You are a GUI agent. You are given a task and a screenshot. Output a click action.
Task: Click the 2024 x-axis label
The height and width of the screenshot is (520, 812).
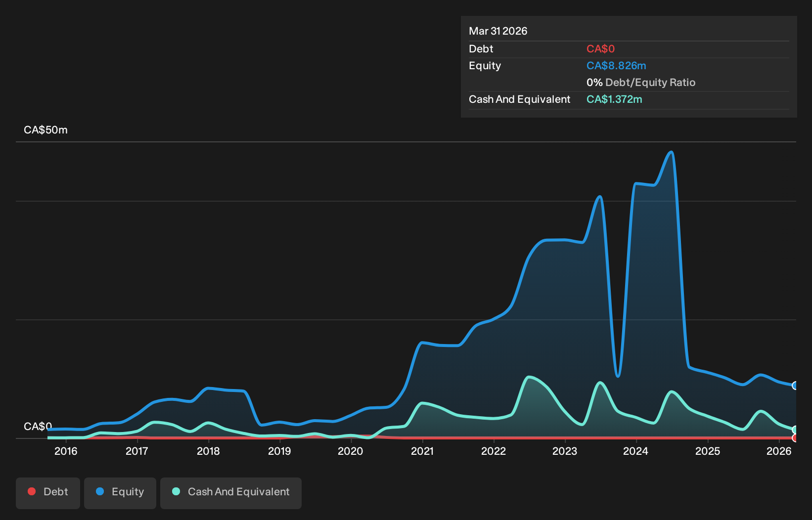(636, 451)
